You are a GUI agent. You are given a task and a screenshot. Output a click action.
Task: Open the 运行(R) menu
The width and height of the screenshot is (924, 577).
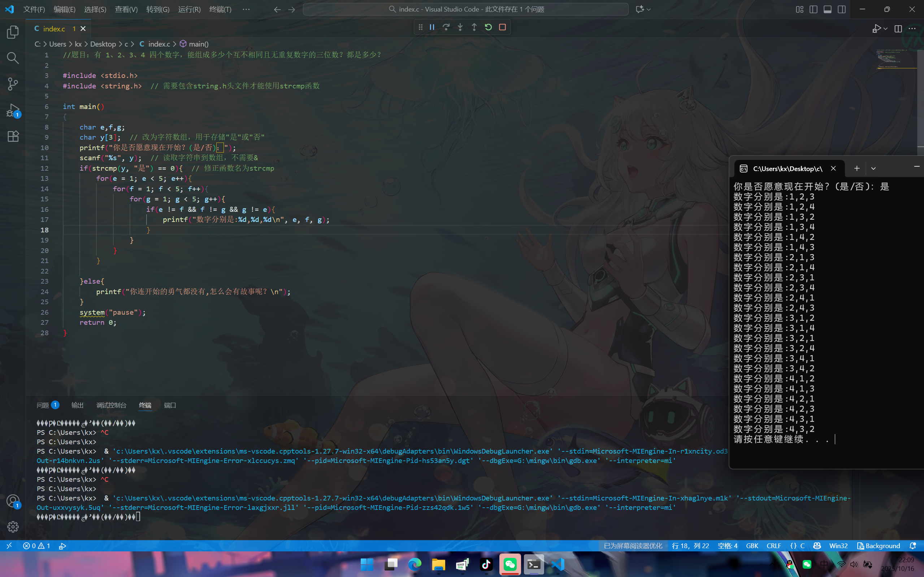pyautogui.click(x=189, y=9)
